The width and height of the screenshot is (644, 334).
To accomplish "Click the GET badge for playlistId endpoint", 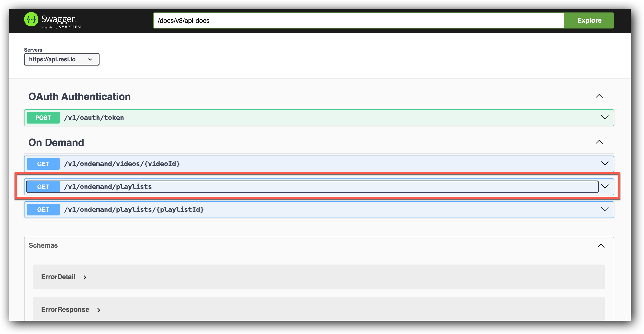I will 43,209.
